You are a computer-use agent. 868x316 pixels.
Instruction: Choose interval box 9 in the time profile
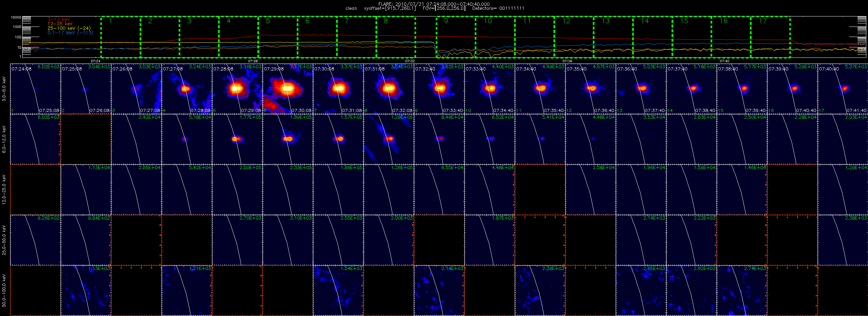click(456, 37)
